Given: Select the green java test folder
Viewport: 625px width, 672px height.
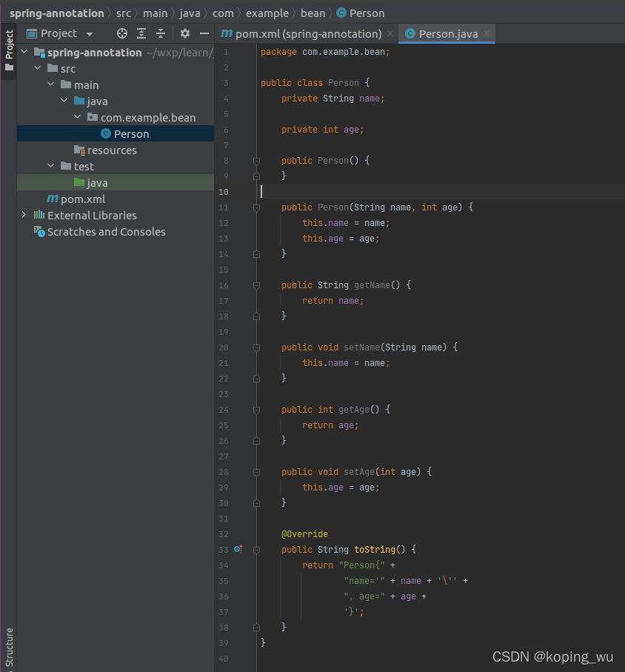Looking at the screenshot, I should (x=116, y=182).
